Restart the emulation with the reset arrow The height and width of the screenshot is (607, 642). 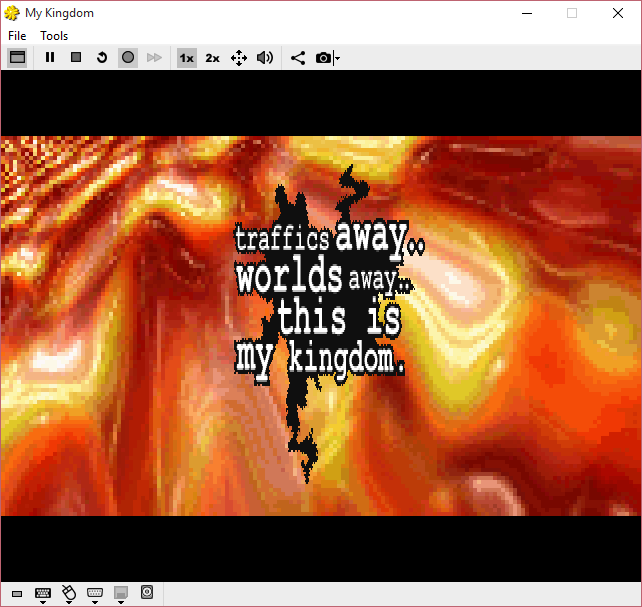click(102, 57)
